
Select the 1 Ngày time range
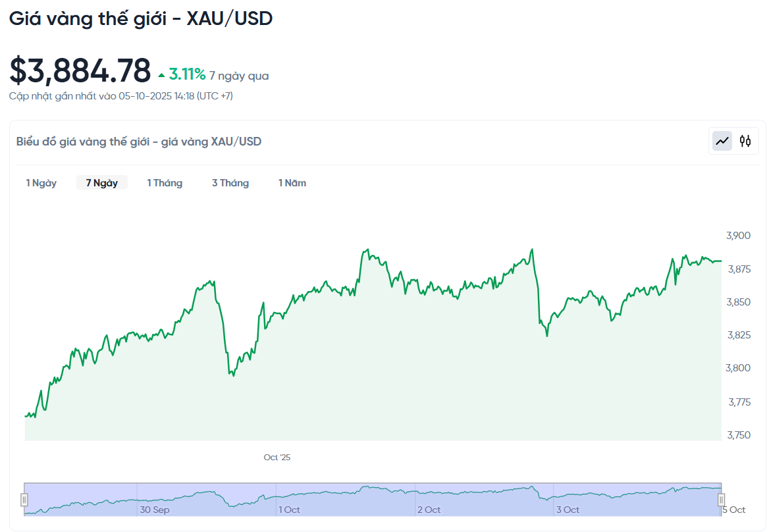pos(41,183)
